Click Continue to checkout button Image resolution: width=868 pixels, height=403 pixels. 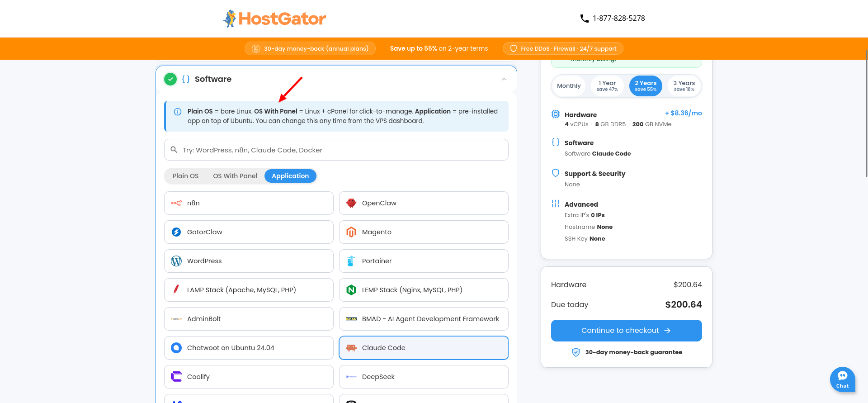pos(626,331)
